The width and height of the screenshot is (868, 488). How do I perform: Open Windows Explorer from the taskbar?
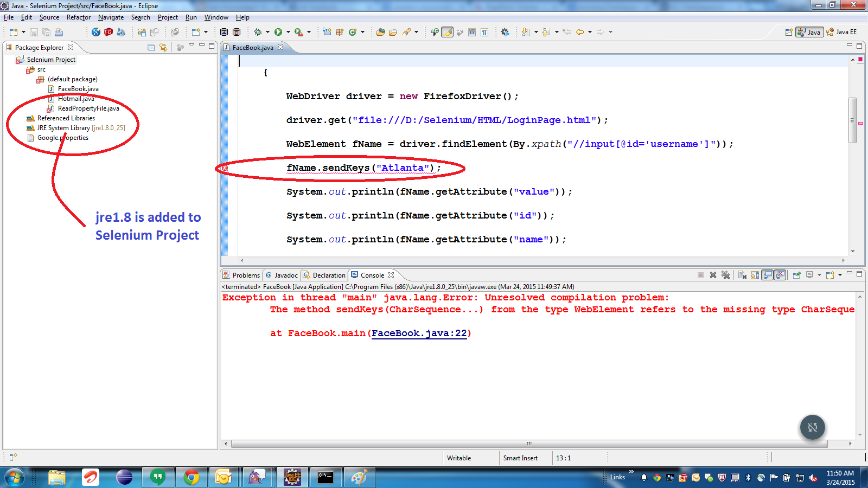[56, 478]
